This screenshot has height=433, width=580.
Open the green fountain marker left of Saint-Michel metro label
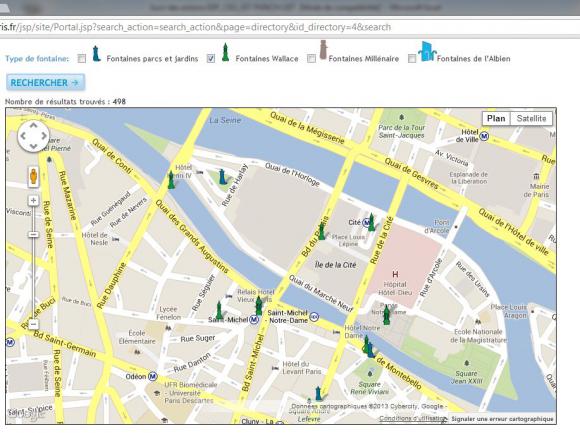219,311
